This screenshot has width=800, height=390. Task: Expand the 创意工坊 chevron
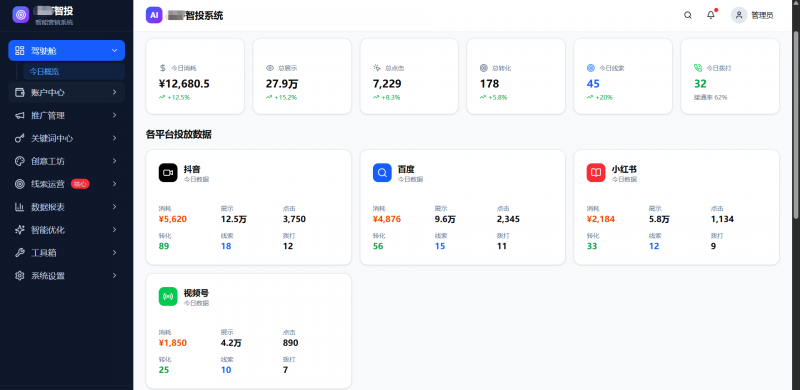(114, 161)
